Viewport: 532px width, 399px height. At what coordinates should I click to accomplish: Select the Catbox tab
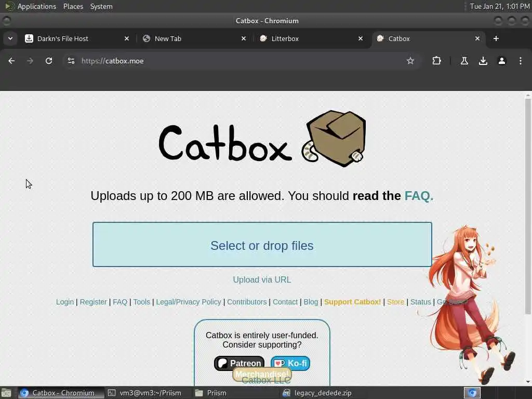point(428,38)
